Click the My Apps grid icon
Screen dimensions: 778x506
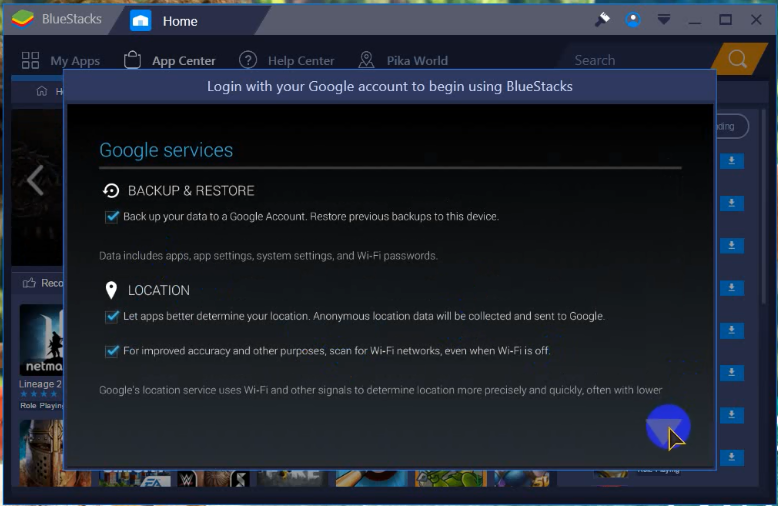click(x=30, y=61)
